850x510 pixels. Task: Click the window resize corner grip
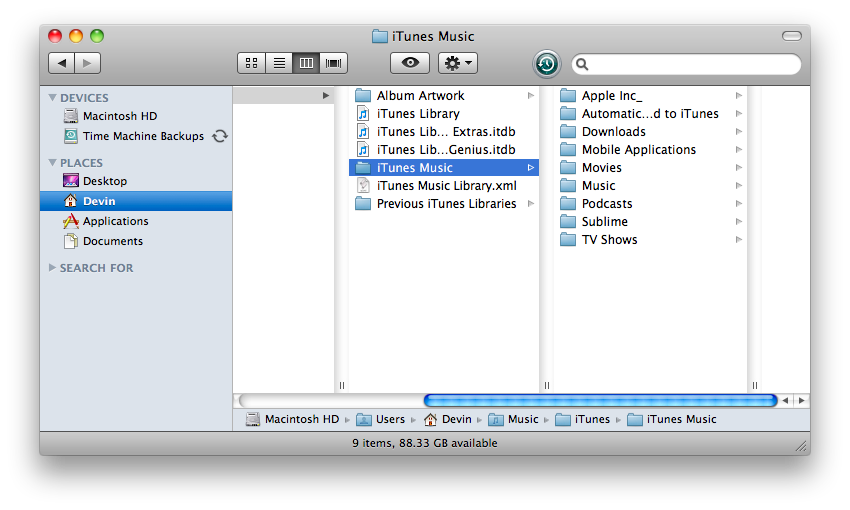[x=801, y=446]
